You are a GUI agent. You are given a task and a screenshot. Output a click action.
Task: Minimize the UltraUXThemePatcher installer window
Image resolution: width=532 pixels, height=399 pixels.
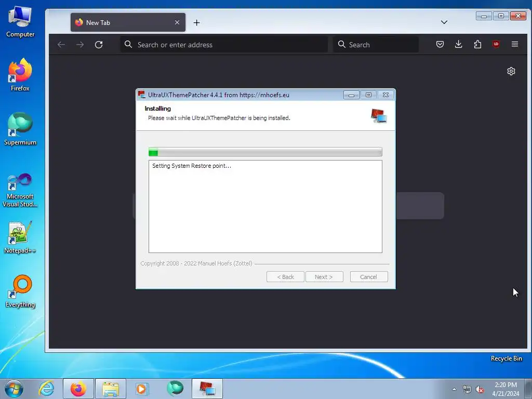click(351, 95)
